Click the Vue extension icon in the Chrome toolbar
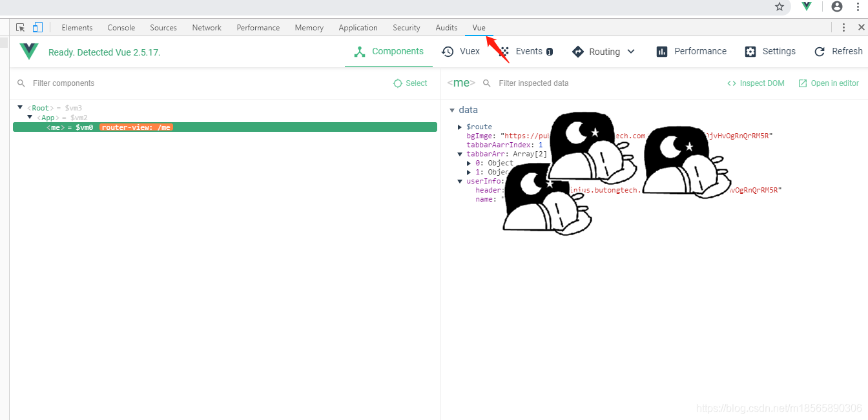 click(807, 6)
